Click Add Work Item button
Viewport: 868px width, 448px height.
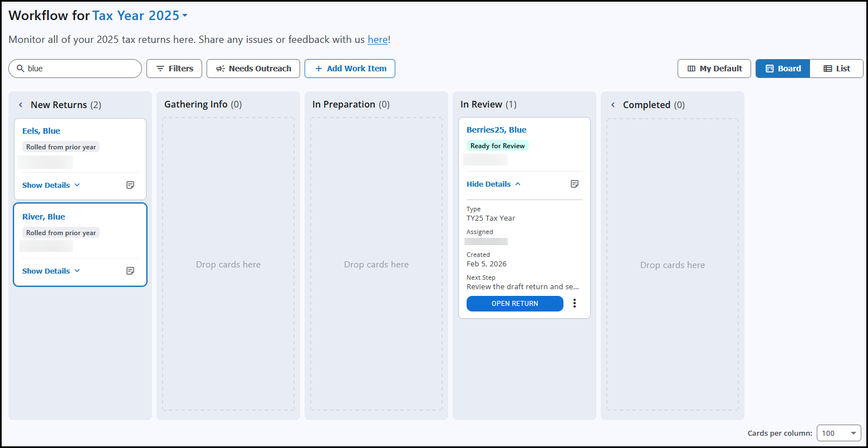(350, 69)
